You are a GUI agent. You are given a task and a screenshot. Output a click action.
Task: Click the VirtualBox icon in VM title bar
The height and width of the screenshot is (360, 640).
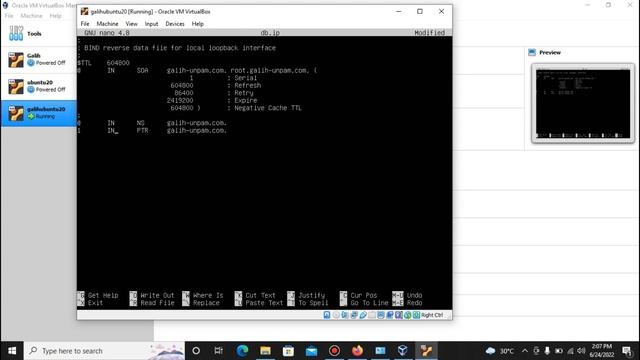[x=84, y=11]
